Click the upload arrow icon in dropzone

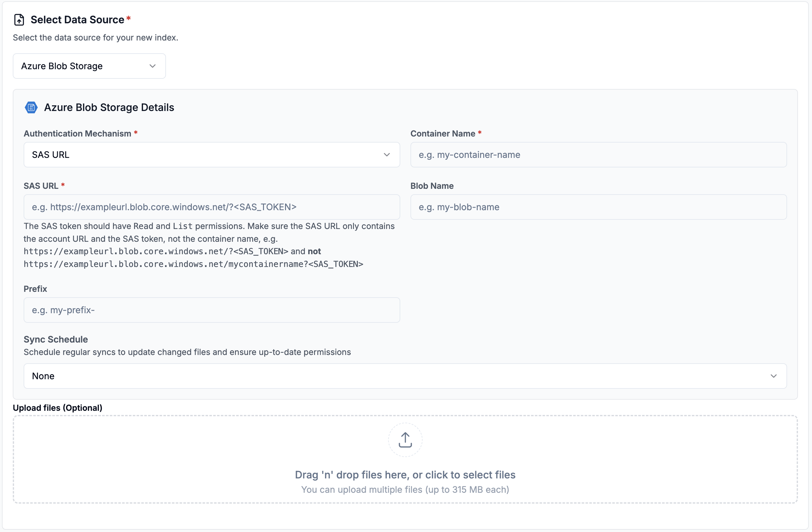pos(405,440)
